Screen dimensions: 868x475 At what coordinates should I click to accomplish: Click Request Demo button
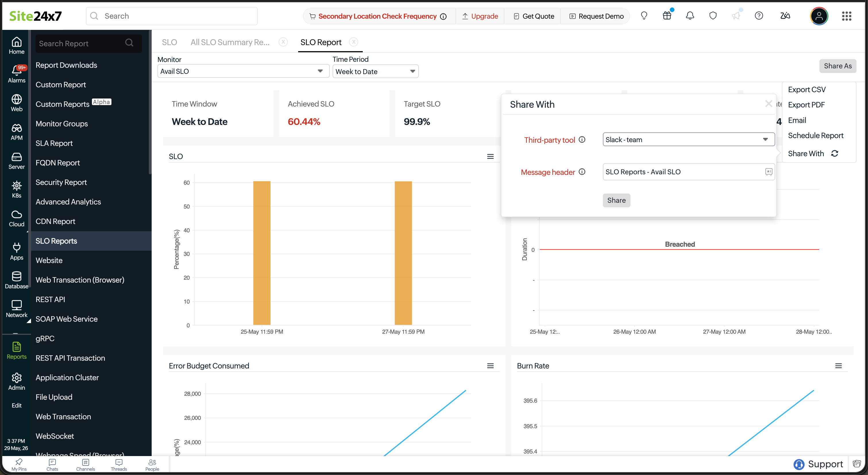[596, 16]
